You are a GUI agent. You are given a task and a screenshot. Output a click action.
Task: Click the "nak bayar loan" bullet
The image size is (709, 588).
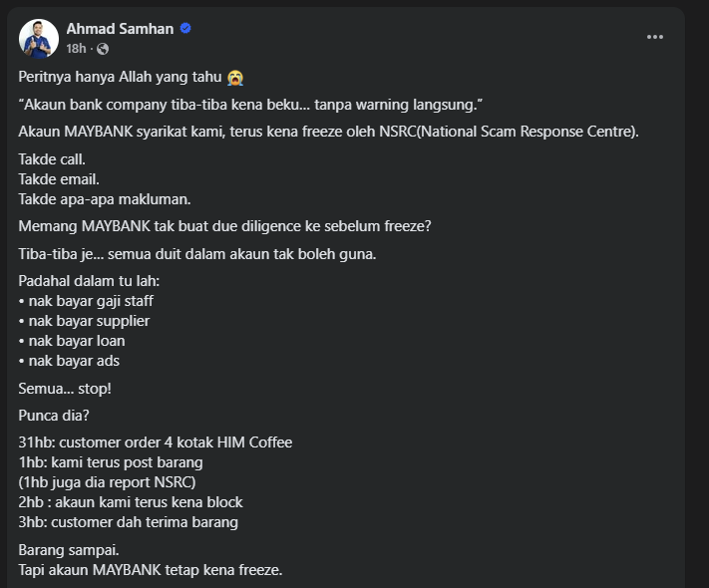(x=73, y=341)
